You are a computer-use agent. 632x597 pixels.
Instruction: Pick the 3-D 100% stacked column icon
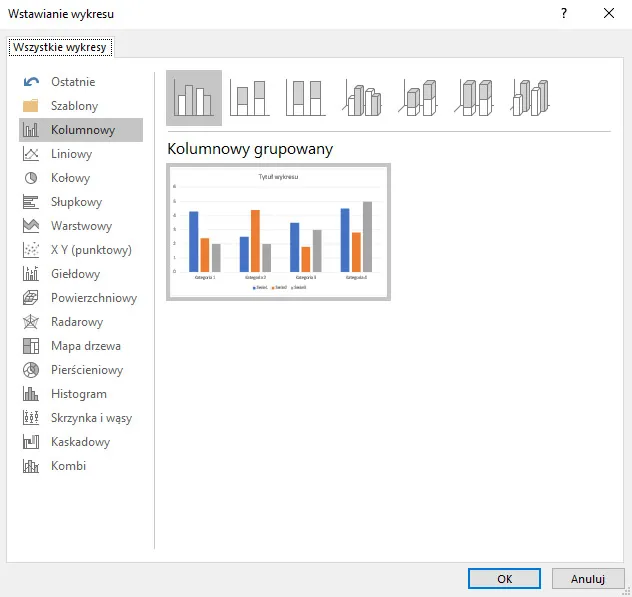pyautogui.click(x=476, y=98)
